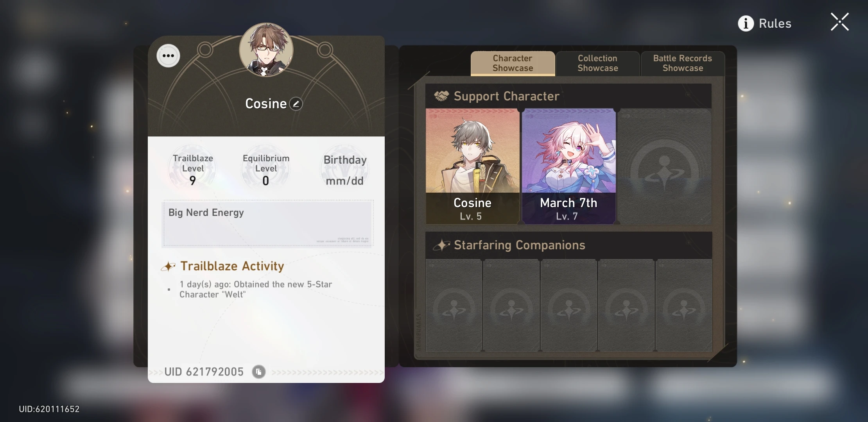868x422 pixels.
Task: Close the profile with the X icon
Action: coord(839,22)
